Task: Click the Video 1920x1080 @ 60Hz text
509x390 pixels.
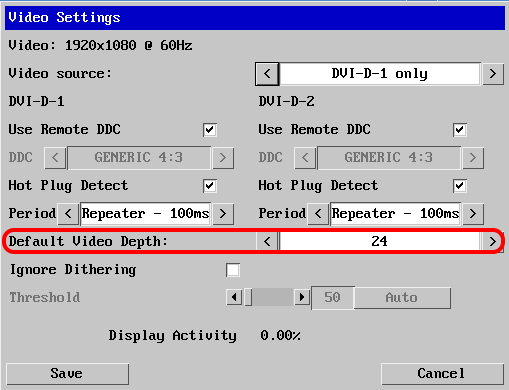Action: pos(100,45)
